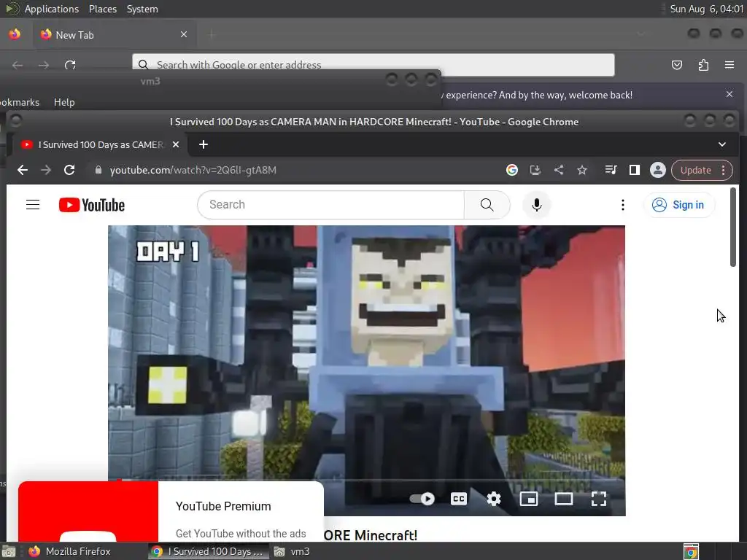Image resolution: width=747 pixels, height=560 pixels.
Task: Open Firefox Pocket save icon
Action: [x=676, y=65]
